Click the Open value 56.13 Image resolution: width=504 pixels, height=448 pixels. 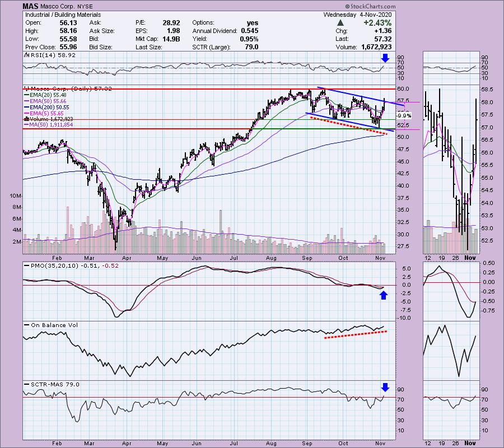click(68, 23)
